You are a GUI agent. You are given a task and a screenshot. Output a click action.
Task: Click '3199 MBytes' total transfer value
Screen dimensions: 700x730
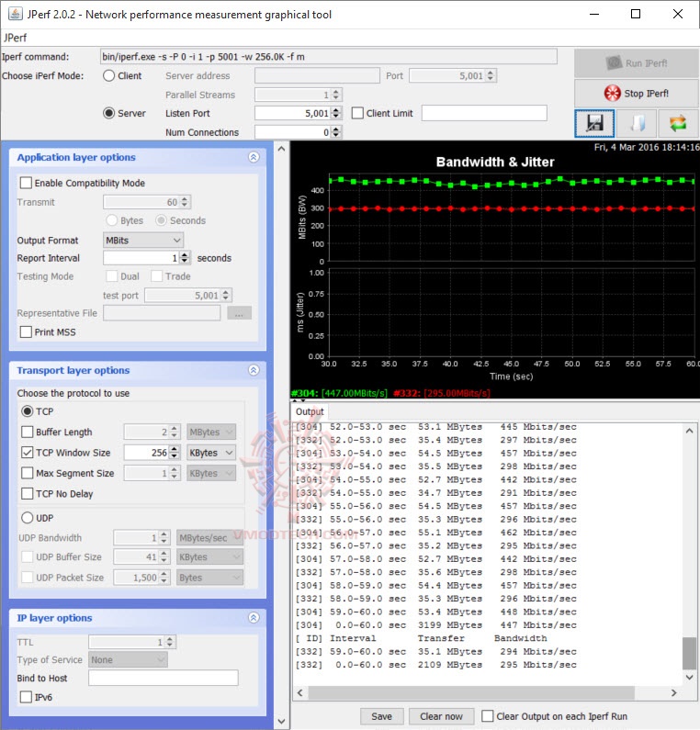click(450, 624)
